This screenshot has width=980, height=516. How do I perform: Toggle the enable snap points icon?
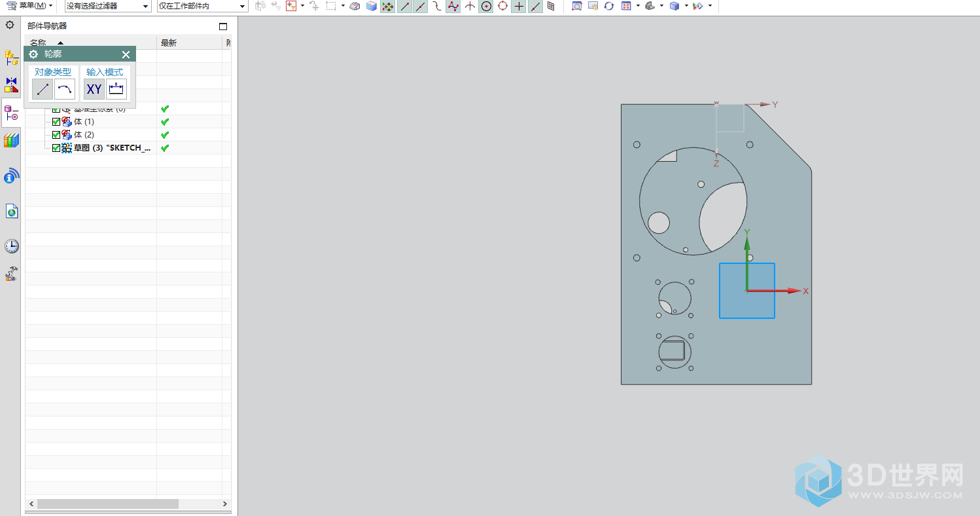click(x=388, y=6)
